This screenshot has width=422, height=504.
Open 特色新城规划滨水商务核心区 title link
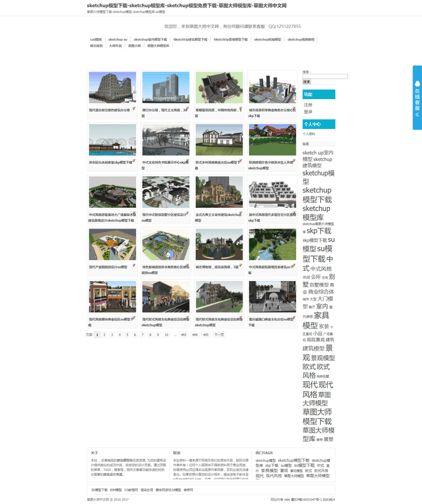(x=165, y=270)
